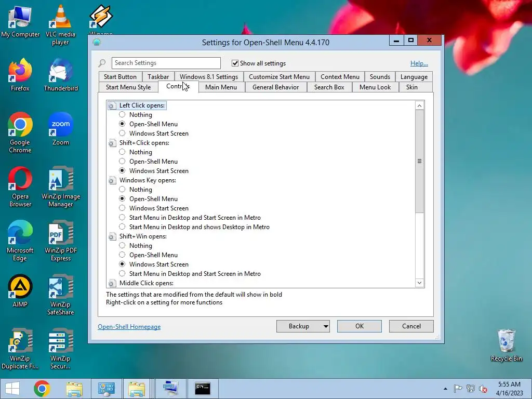Open the Control Panel taskbar icon
Viewport: 532px width, 399px height.
coord(106,389)
